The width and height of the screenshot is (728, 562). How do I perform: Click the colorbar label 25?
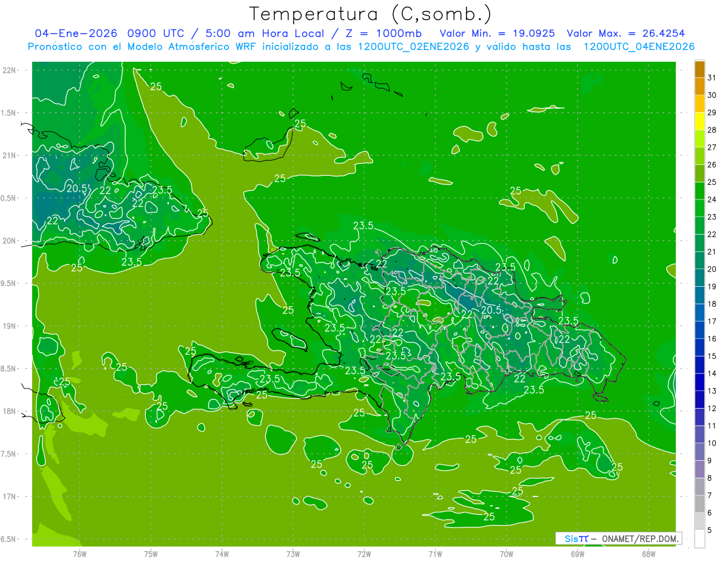point(712,182)
